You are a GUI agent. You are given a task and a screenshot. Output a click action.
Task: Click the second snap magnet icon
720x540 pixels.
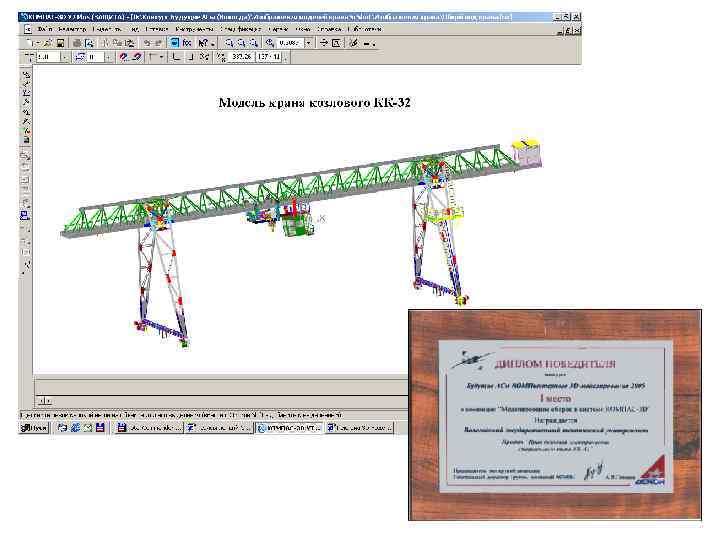(137, 57)
